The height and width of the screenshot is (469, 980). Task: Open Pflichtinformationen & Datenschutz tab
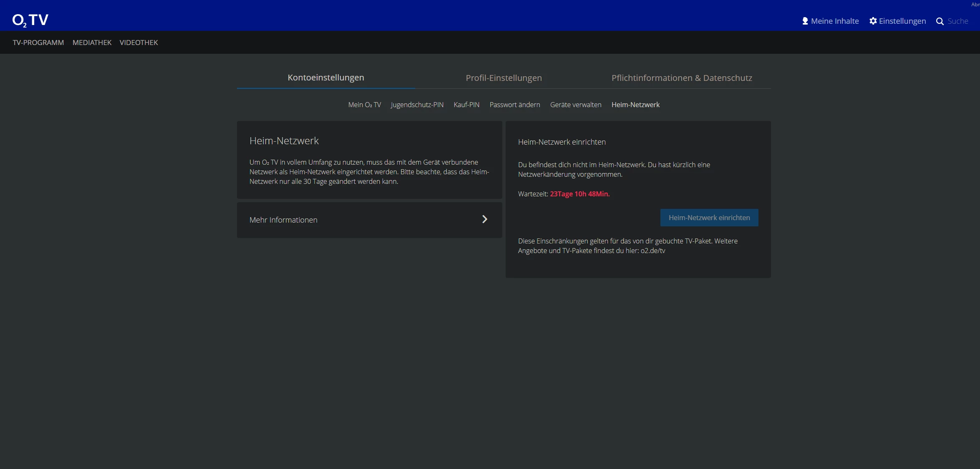click(x=681, y=78)
